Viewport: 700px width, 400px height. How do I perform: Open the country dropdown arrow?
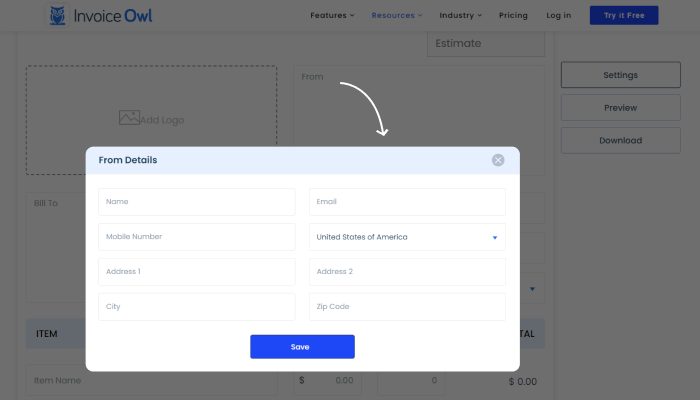[494, 238]
